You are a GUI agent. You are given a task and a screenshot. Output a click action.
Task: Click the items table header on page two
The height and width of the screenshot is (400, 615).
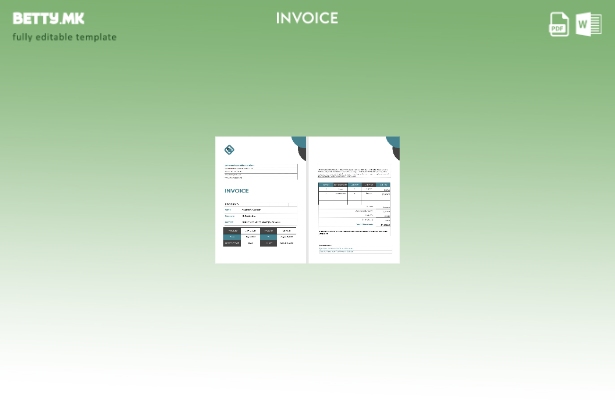tap(354, 184)
